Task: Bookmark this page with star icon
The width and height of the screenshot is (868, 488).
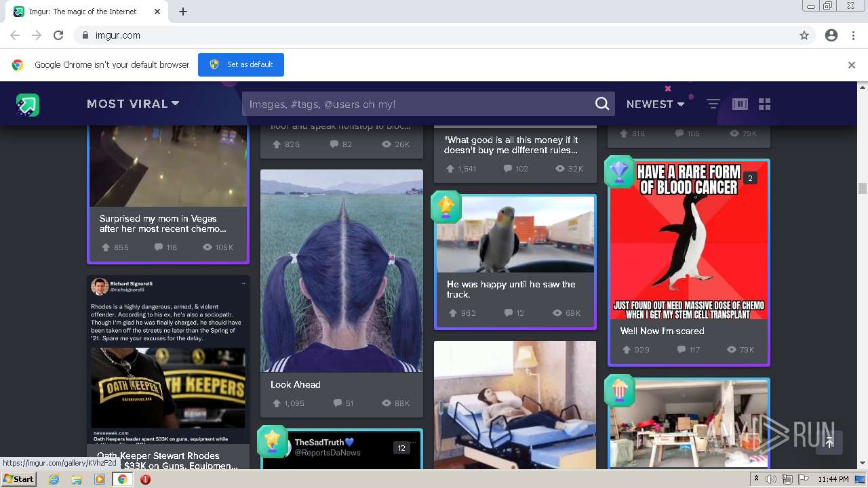Action: (x=804, y=35)
